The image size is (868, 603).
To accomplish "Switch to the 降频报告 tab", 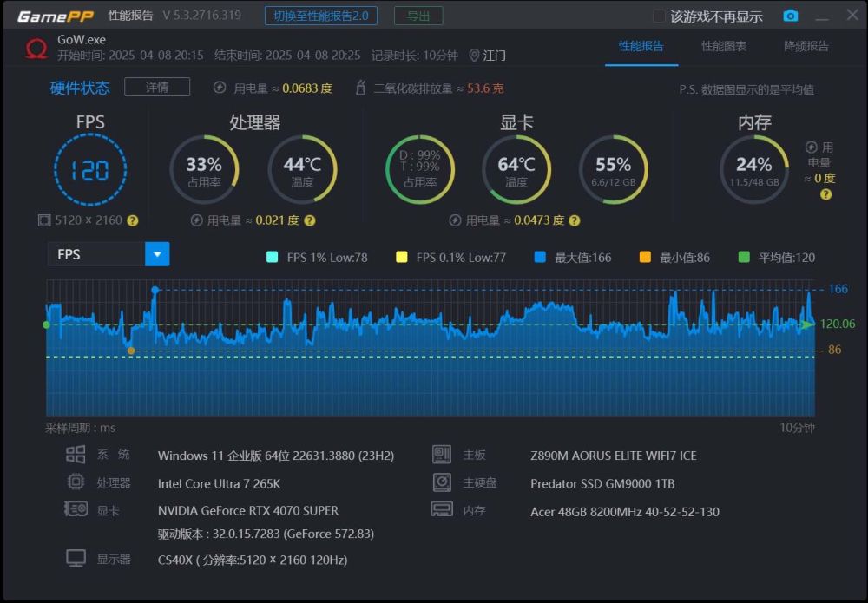I will [x=806, y=46].
